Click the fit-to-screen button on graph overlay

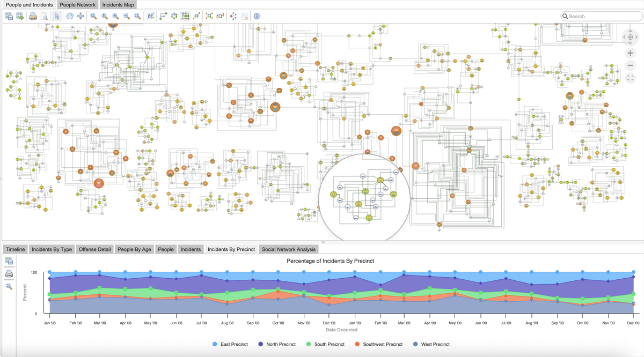click(631, 78)
